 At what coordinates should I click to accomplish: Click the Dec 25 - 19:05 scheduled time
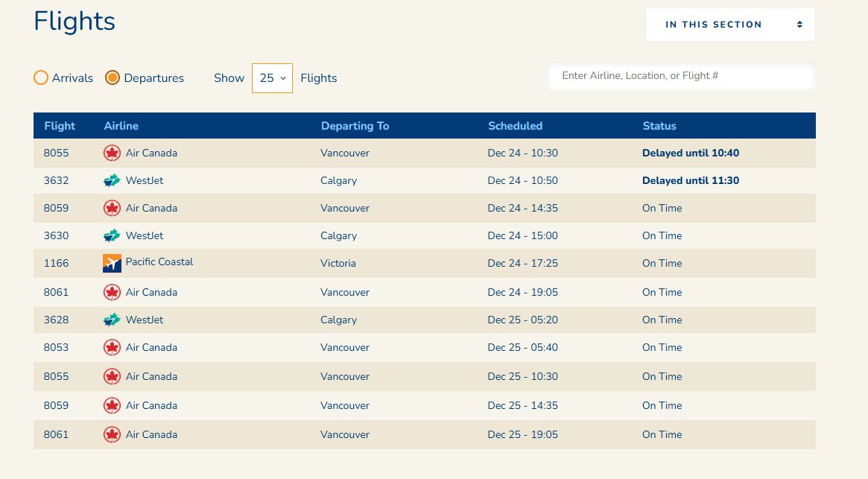point(522,435)
